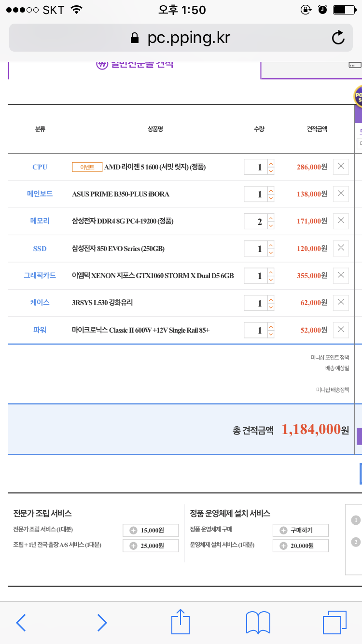This screenshot has width=362, height=644.
Task: Increase graphics card quantity with up arrow
Action: coord(271,272)
